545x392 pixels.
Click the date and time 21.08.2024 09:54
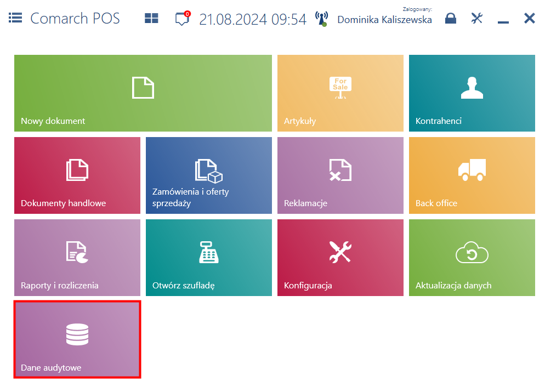tap(253, 19)
